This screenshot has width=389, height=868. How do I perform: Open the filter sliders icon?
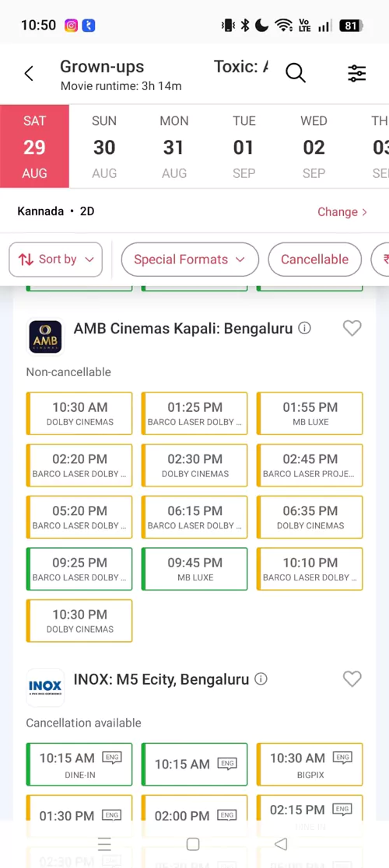(357, 73)
